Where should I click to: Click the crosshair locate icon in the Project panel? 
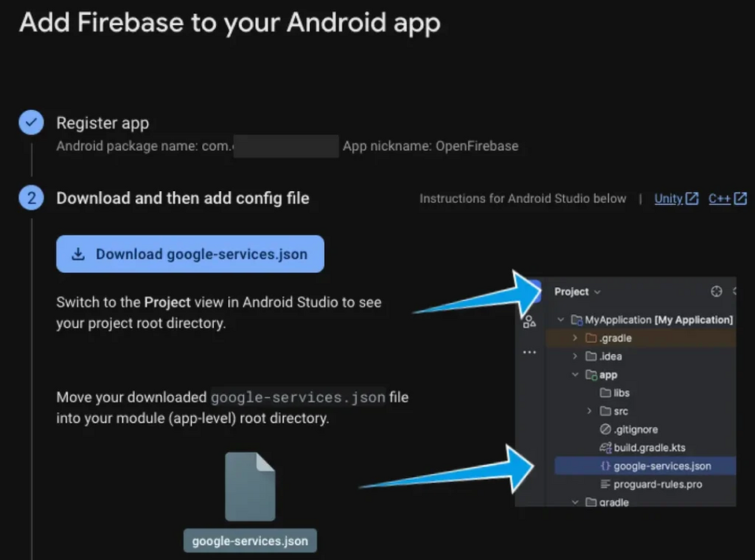pyautogui.click(x=716, y=291)
